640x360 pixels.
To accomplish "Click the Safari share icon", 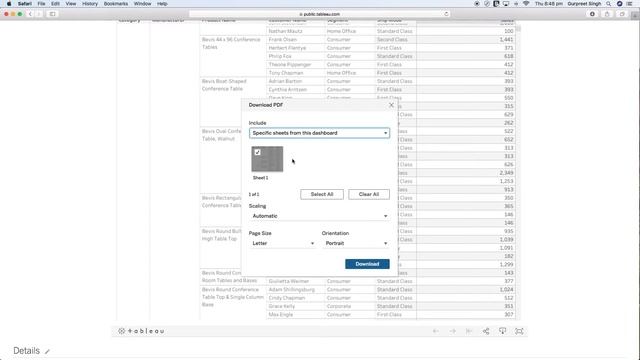I will pyautogui.click(x=607, y=14).
